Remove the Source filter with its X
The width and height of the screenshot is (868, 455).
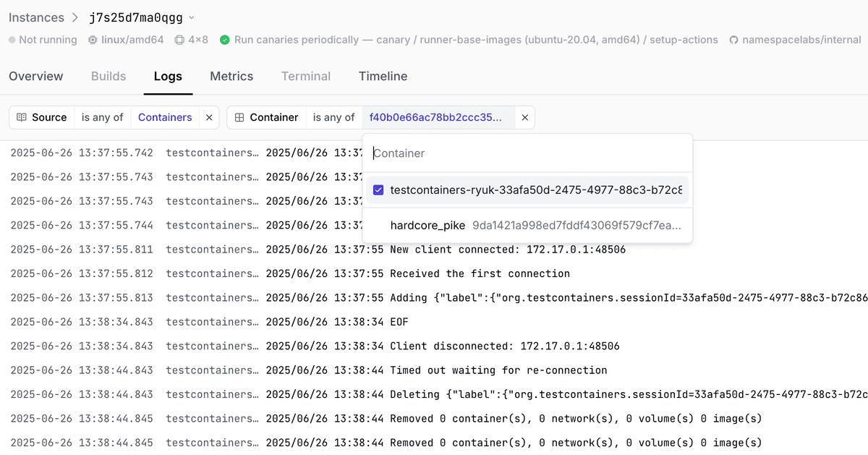[x=209, y=117]
